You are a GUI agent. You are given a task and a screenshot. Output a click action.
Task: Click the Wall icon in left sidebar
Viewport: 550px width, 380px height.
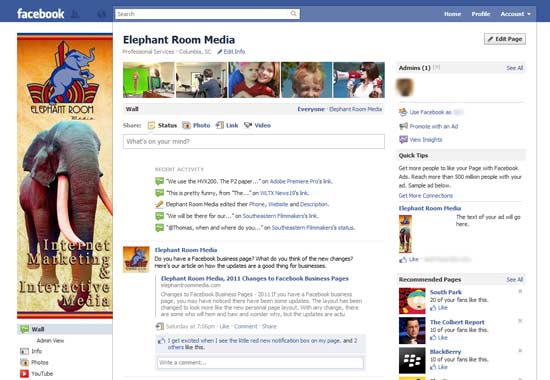coord(25,329)
